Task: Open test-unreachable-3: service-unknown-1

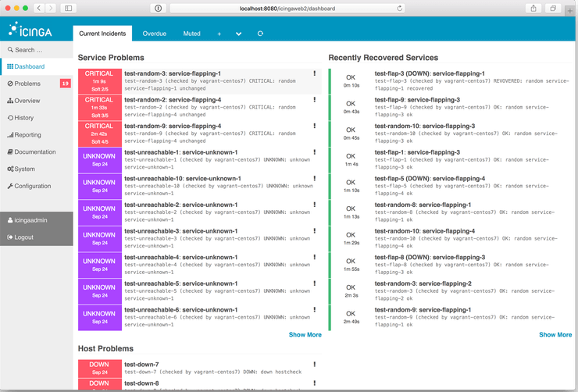Action: click(x=181, y=231)
